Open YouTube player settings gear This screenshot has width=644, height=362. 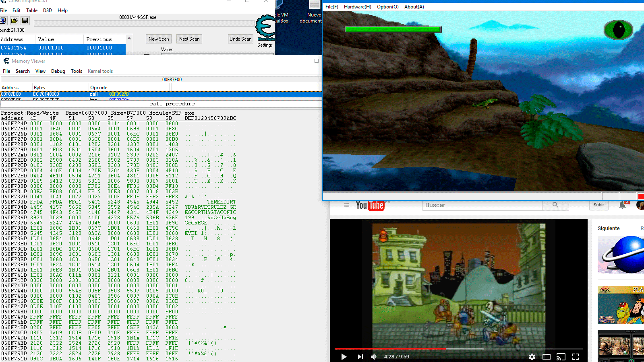532,357
